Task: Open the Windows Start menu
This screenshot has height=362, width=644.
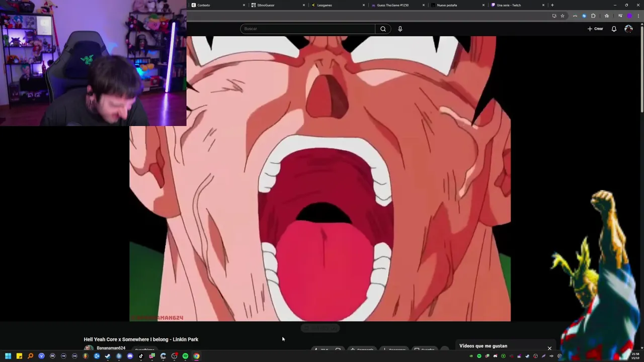Action: click(8, 356)
